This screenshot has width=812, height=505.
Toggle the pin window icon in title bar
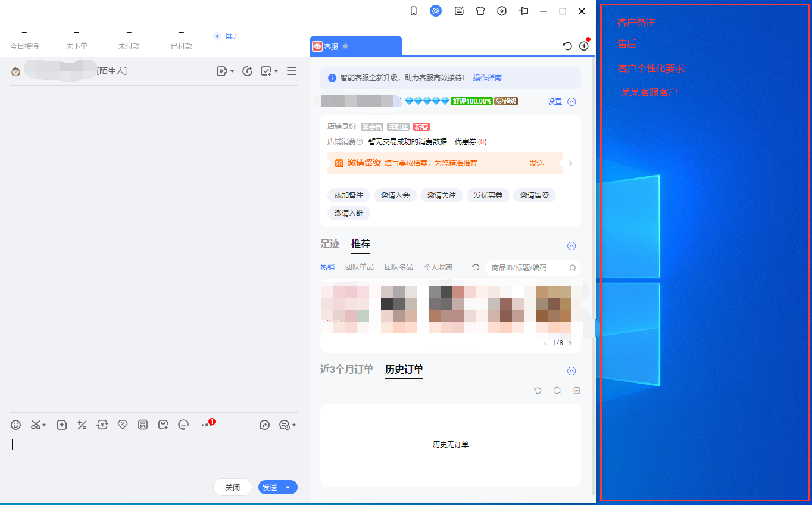tap(523, 11)
